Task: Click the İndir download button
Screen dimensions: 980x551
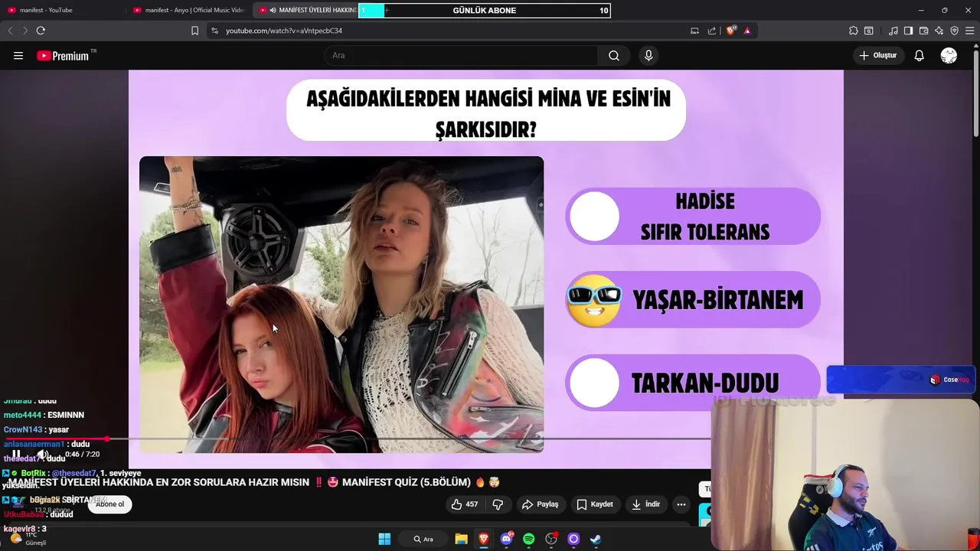Action: click(x=645, y=504)
